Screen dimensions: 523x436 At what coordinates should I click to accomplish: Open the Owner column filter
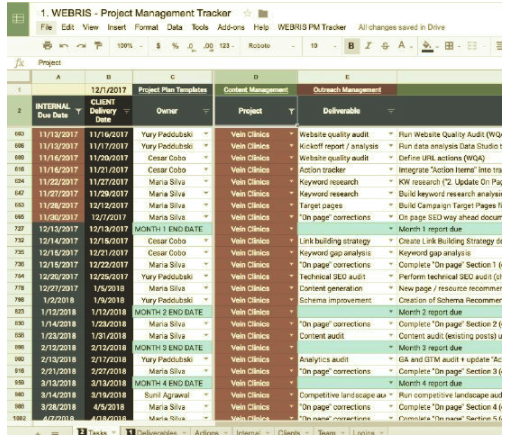point(206,111)
